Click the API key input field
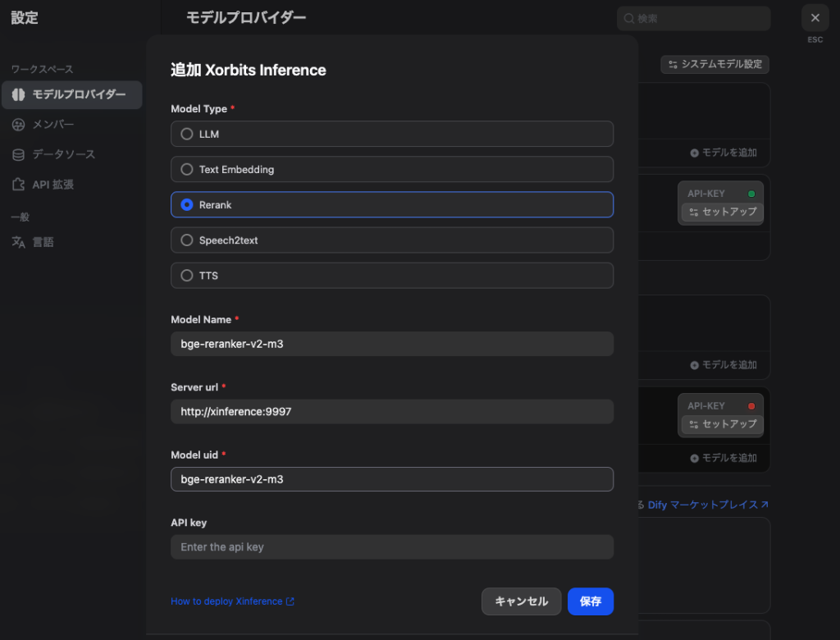The width and height of the screenshot is (840, 640). pos(391,546)
